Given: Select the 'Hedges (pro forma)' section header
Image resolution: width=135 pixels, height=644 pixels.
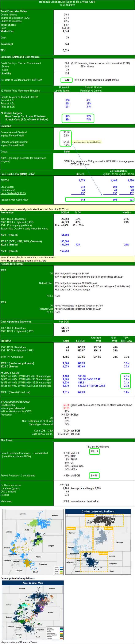Looking at the screenshot, I should (12, 264).
